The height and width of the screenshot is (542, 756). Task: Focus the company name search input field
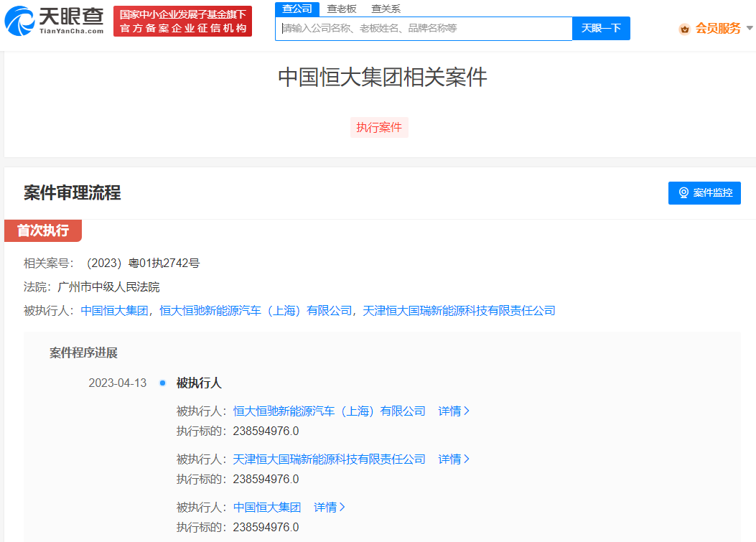pyautogui.click(x=424, y=29)
